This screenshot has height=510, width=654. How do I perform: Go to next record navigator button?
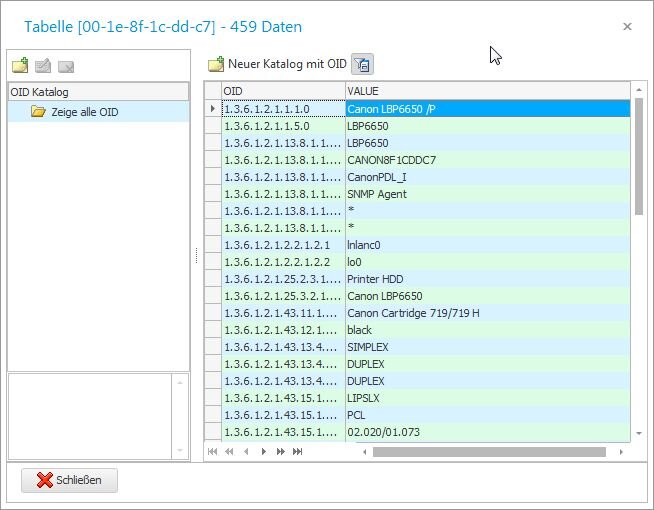(x=263, y=452)
